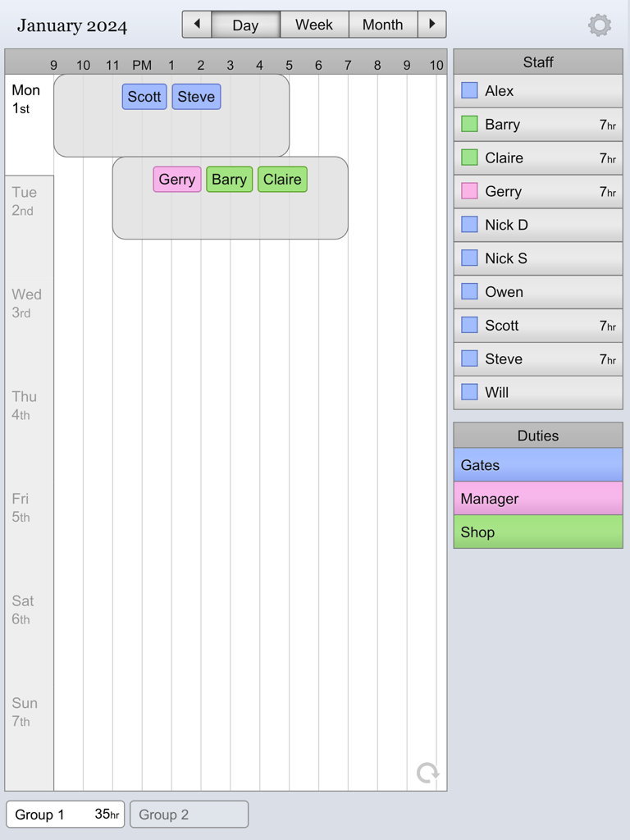Toggle Barry's green staff checkbox
This screenshot has height=840, width=630.
pyautogui.click(x=468, y=124)
